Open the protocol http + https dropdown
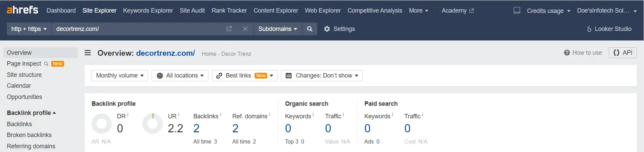Screen dimensions: 644x152 click(29, 29)
